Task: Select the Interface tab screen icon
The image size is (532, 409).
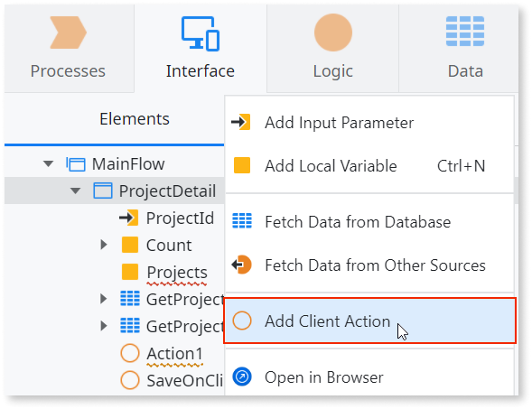Action: tap(201, 33)
